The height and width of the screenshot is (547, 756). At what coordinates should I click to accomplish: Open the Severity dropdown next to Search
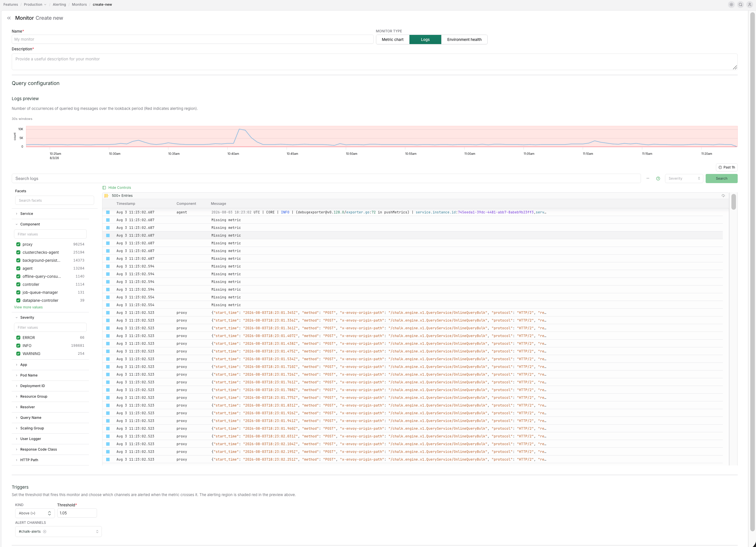click(684, 179)
